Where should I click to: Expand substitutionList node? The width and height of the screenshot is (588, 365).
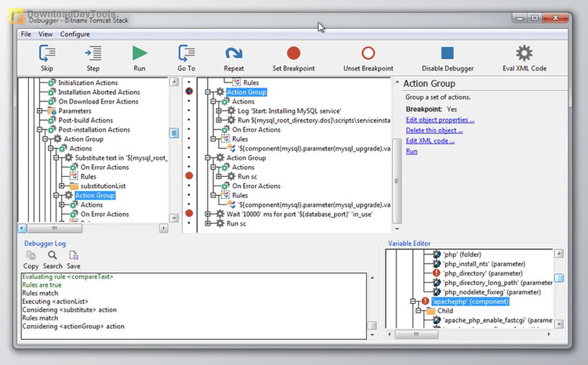click(62, 186)
